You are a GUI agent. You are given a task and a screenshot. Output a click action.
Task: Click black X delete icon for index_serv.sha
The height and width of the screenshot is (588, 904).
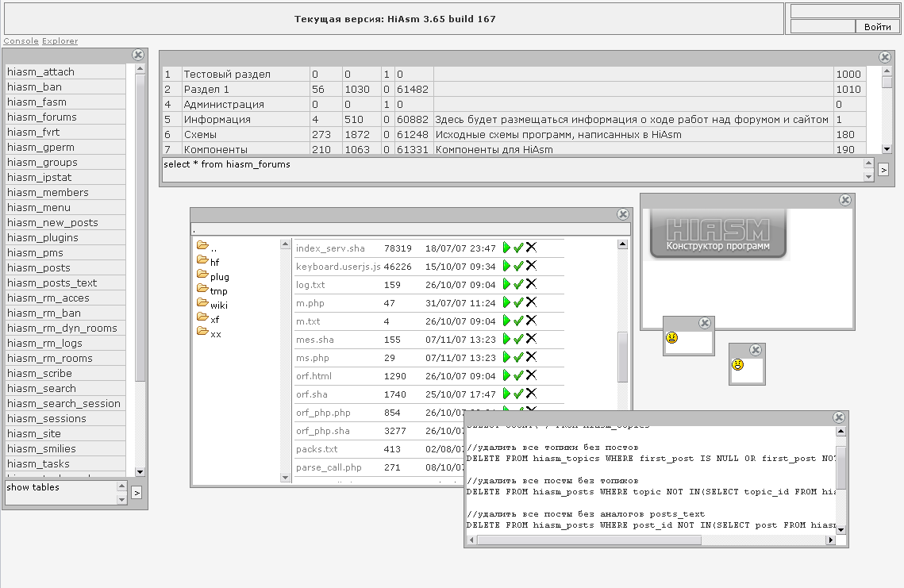(x=531, y=248)
